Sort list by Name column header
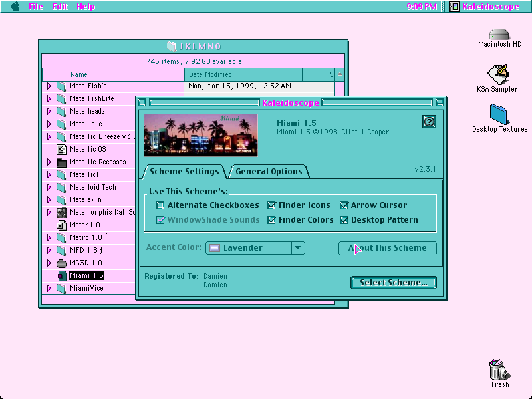Viewport: 532px width, 399px height. click(113, 74)
